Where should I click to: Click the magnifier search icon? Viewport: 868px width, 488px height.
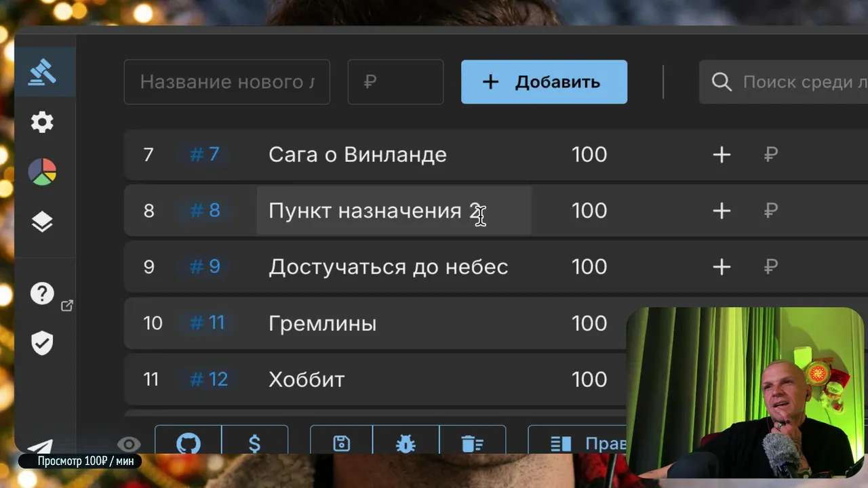click(x=722, y=82)
